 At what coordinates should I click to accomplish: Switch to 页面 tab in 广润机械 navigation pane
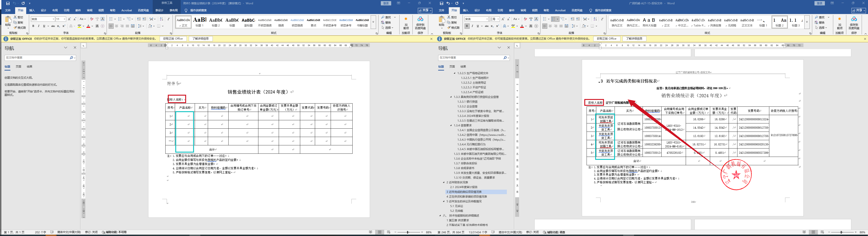coord(452,67)
